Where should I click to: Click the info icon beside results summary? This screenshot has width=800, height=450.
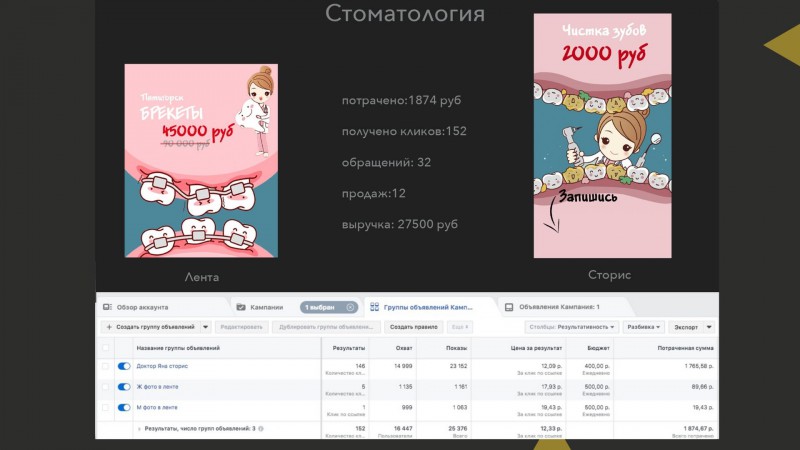coord(261,429)
